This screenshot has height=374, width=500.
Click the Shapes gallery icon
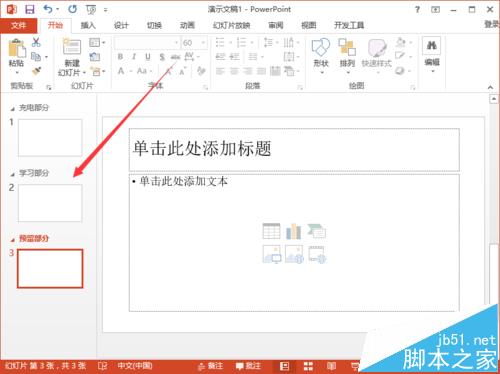click(x=321, y=47)
